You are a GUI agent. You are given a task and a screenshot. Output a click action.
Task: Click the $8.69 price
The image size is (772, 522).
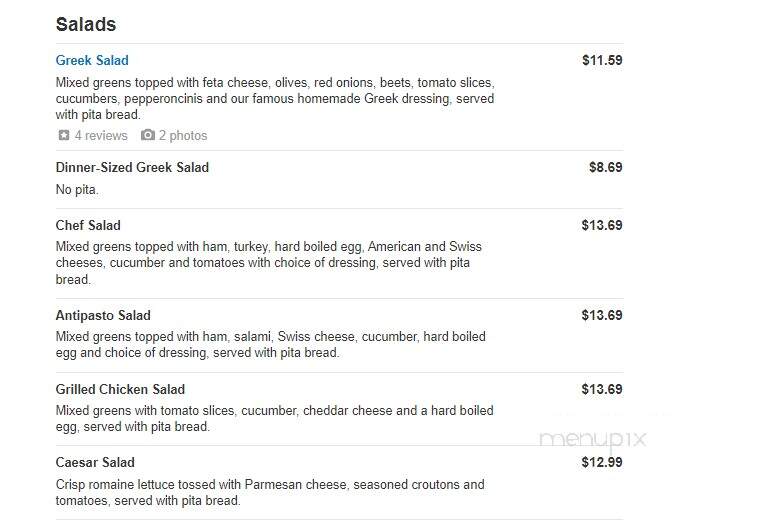click(606, 167)
